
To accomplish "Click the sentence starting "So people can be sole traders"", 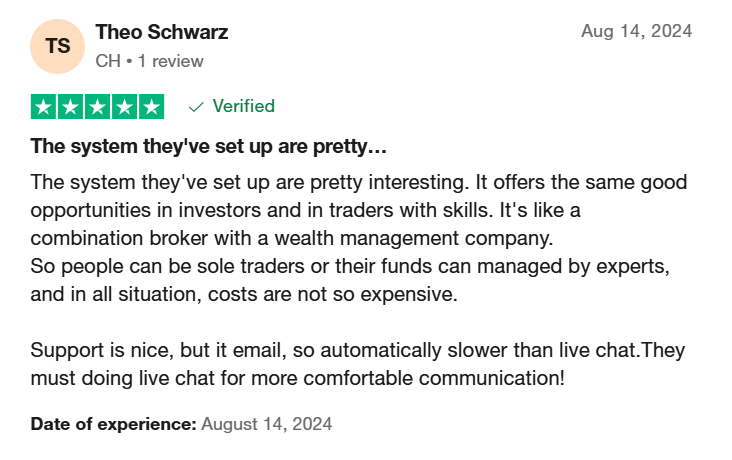I will (350, 280).
